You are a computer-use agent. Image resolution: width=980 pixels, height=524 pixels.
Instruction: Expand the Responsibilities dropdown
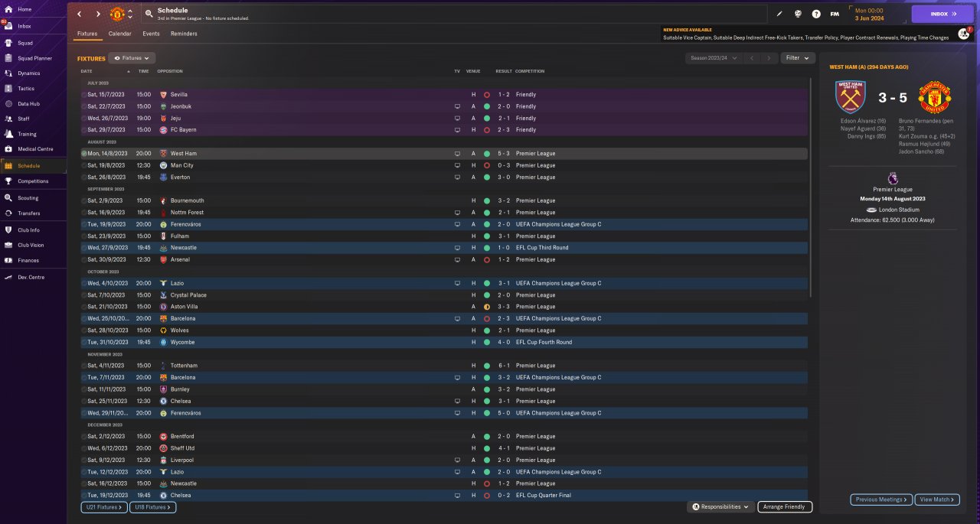(720, 506)
